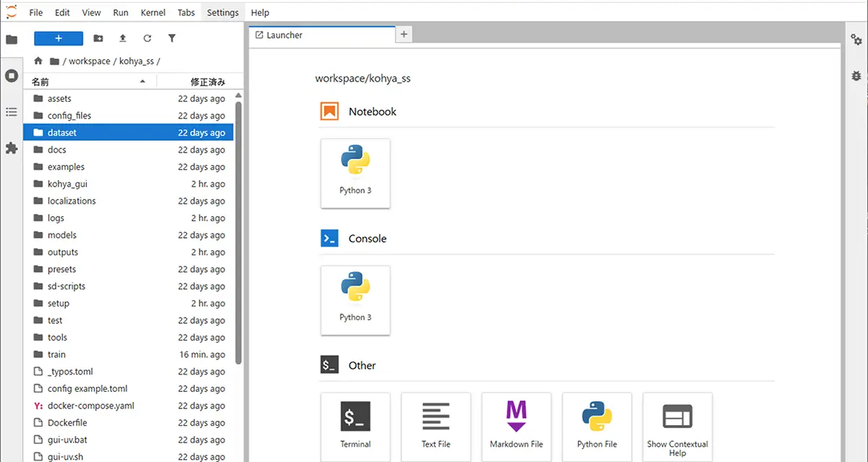Select the tools folder
The image size is (868, 462).
[129, 338]
